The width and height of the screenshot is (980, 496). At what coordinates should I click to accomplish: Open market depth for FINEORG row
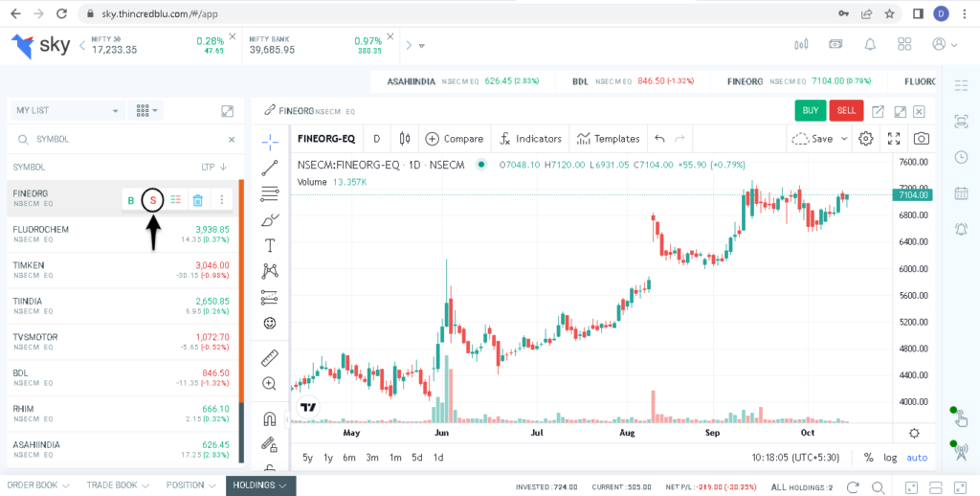pos(176,200)
